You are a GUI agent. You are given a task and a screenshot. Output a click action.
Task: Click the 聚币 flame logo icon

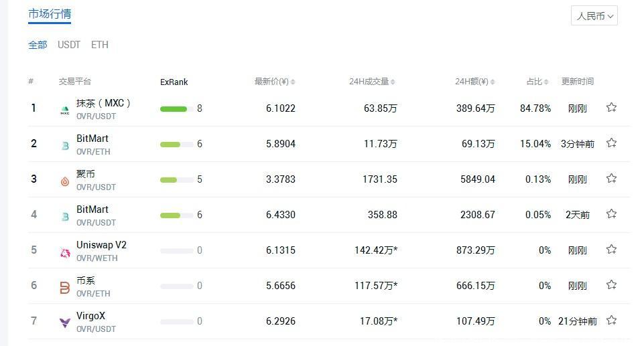tap(65, 181)
